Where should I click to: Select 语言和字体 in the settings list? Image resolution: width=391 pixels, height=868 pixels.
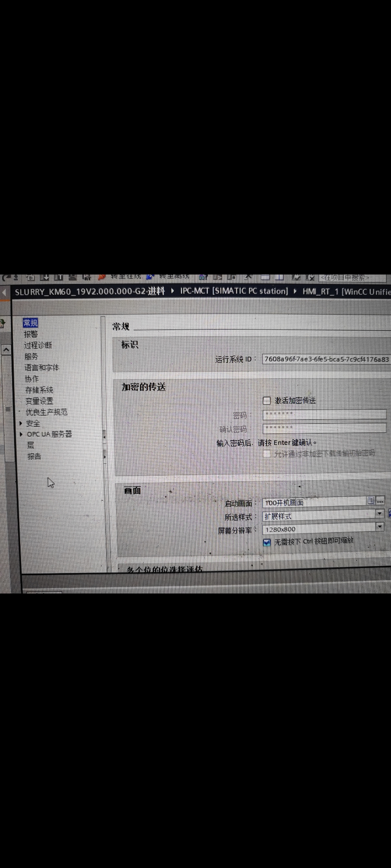(x=42, y=368)
